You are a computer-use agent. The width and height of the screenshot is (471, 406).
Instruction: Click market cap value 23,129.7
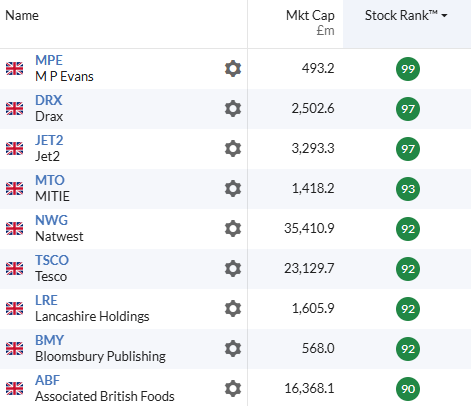coord(309,268)
